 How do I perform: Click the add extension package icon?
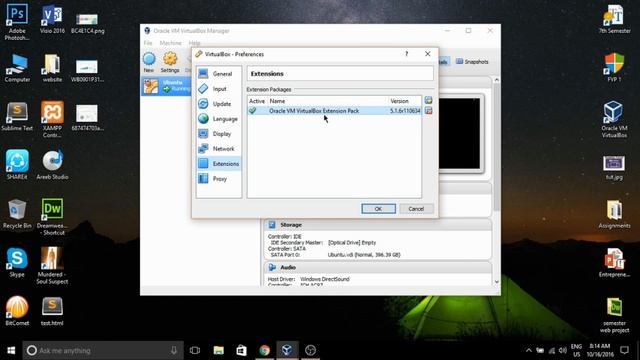click(x=428, y=100)
